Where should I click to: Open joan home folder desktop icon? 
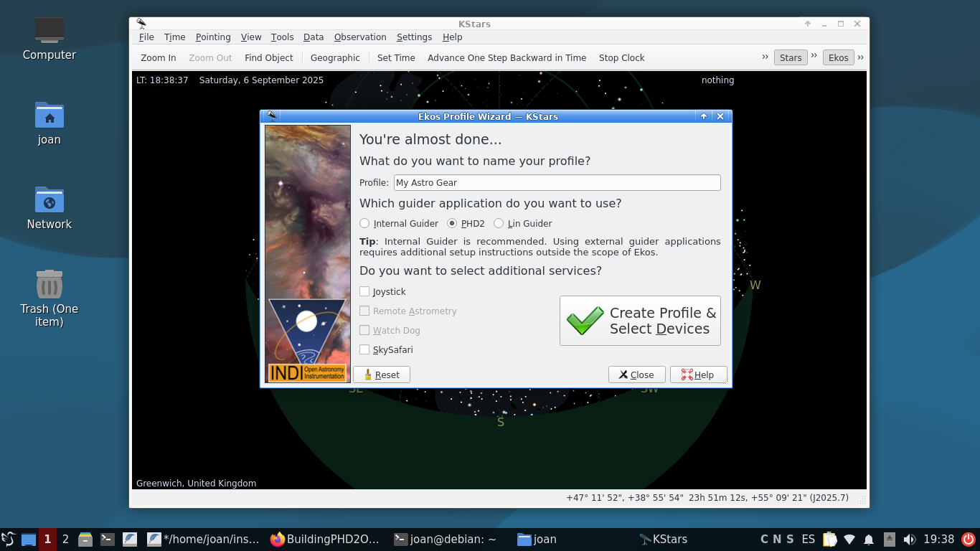point(50,116)
